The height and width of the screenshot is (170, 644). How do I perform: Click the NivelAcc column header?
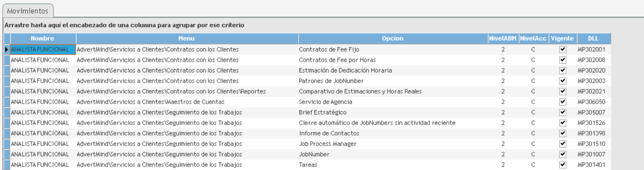click(533, 38)
